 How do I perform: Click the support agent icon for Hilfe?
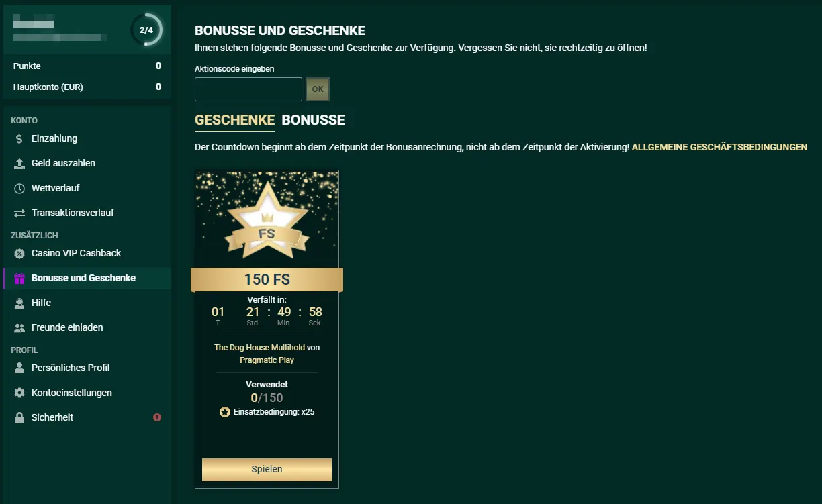coord(19,303)
